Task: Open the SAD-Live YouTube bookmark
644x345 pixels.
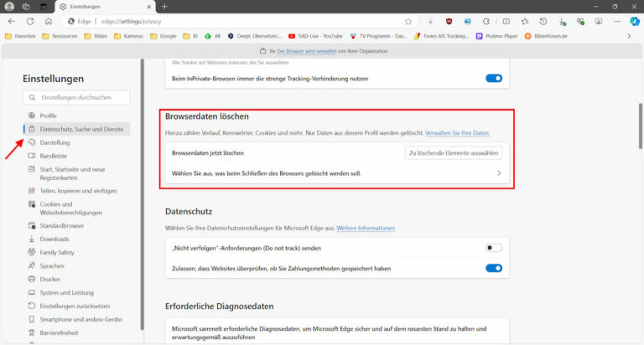Action: pos(315,36)
